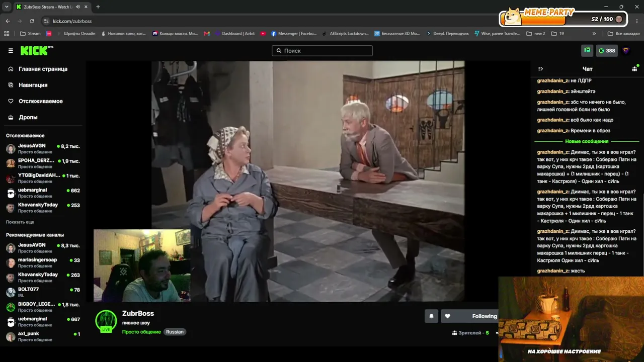Viewport: 644px width, 362px height.
Task: Open the YouTube bookmark icon
Action: (x=263, y=34)
